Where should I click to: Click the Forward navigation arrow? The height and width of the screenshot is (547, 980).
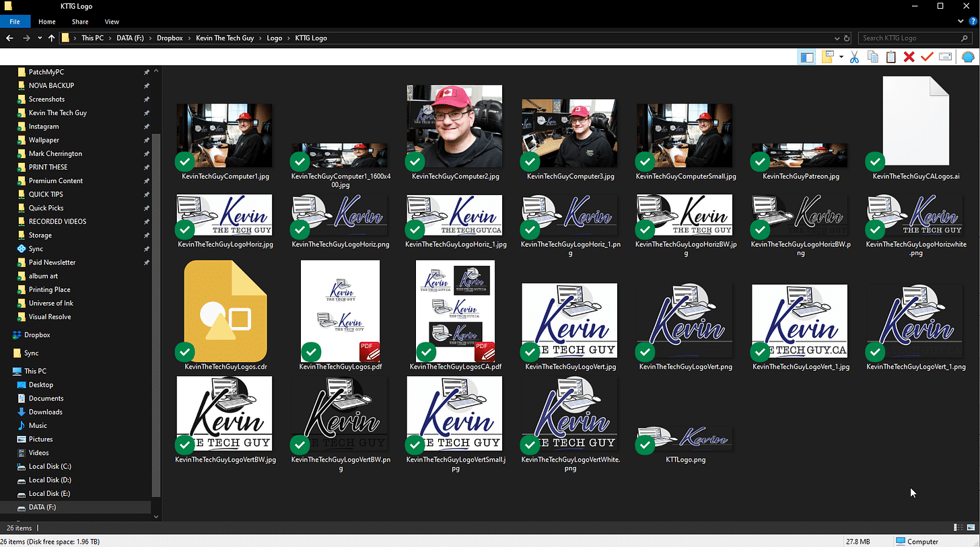pyautogui.click(x=26, y=38)
